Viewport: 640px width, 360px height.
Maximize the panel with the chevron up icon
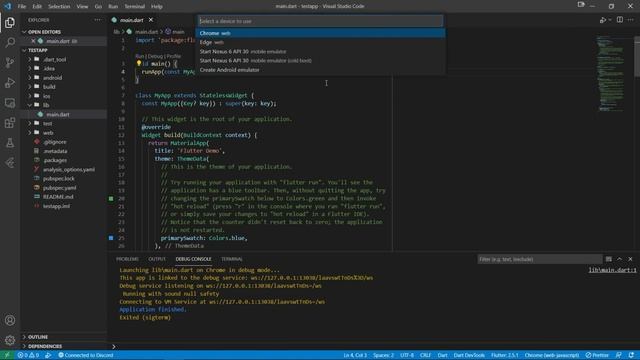619,259
